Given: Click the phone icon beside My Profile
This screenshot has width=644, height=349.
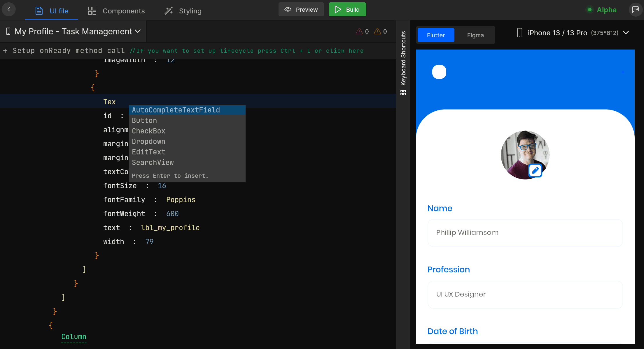Looking at the screenshot, I should coord(8,31).
